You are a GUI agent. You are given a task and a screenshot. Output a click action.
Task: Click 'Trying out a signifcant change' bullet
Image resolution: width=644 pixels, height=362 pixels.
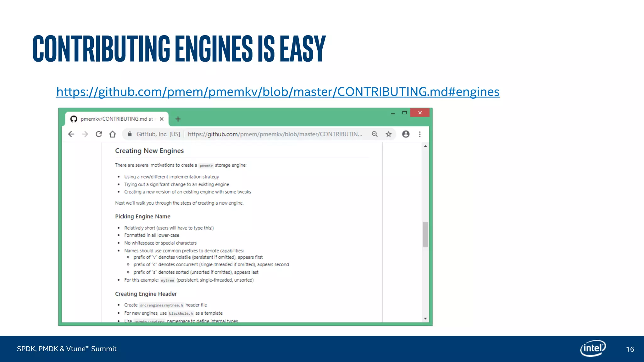click(x=176, y=184)
